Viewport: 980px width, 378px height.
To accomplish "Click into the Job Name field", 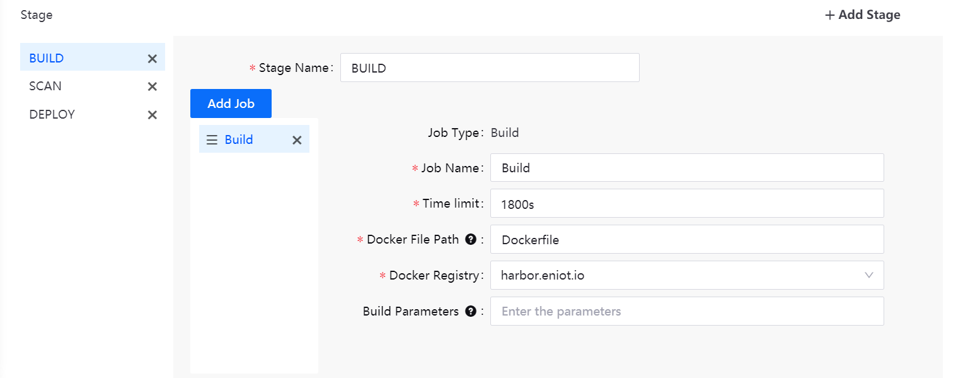I will click(x=686, y=168).
